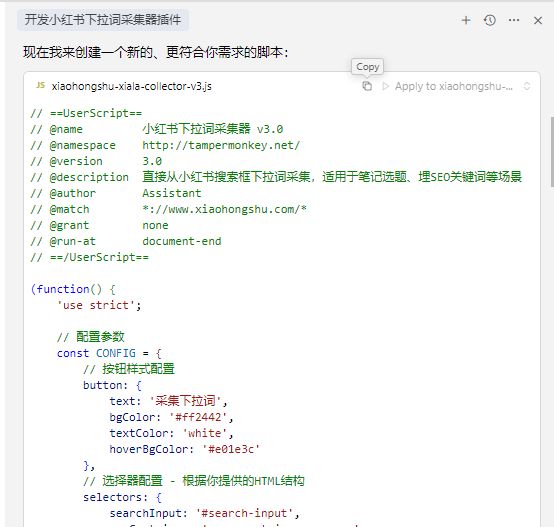Image resolution: width=554 pixels, height=527 pixels.
Task: Click the @grant none line
Action: (99, 225)
